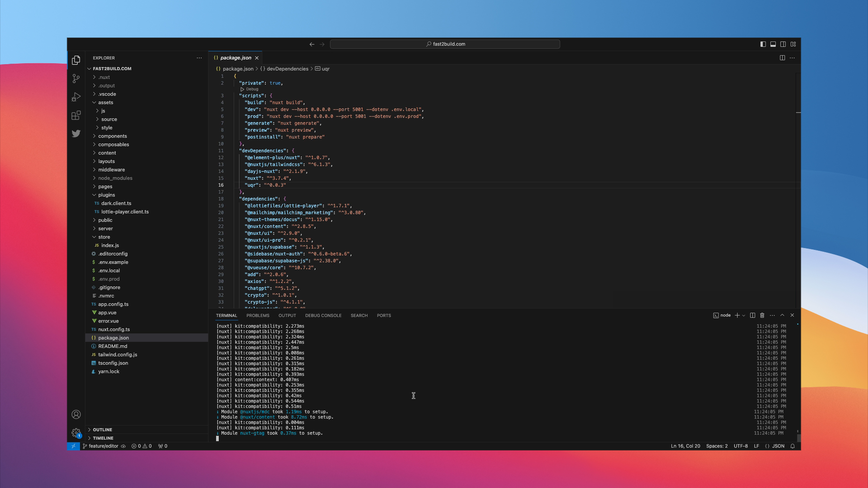This screenshot has width=868, height=488.
Task: Open nuxt.config.ts file
Action: [146, 329]
